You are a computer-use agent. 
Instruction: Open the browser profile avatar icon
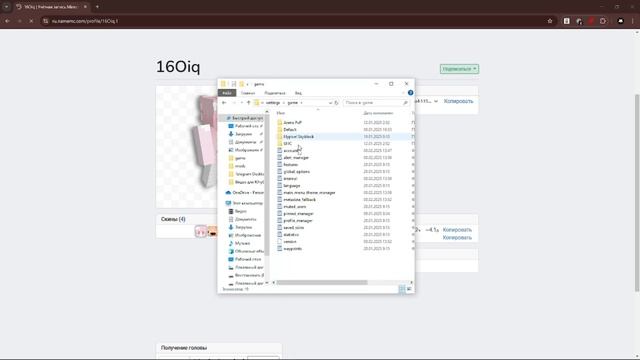(620, 21)
